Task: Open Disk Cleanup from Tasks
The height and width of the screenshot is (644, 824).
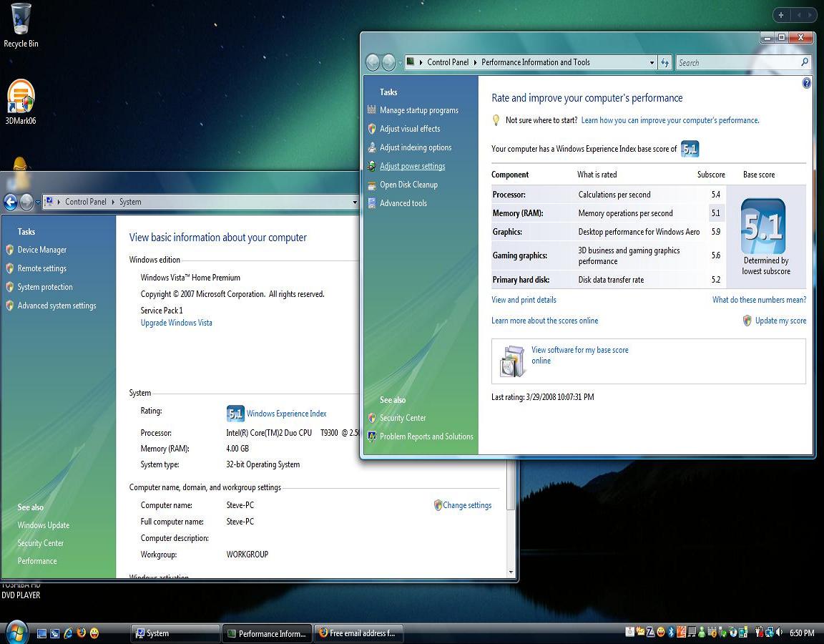Action: pos(409,185)
